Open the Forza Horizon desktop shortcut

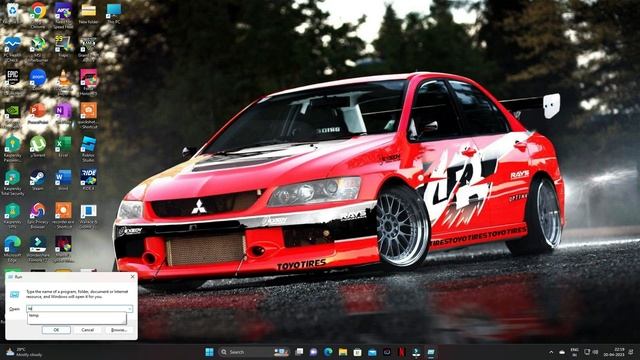tap(88, 82)
